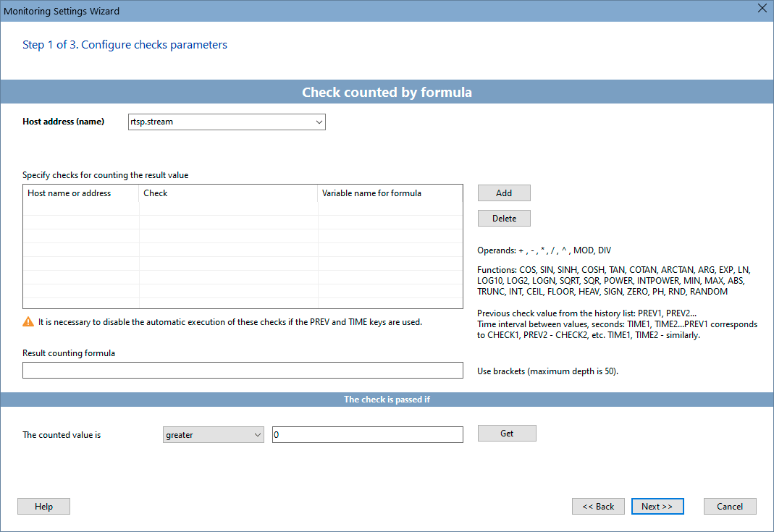Select the first empty row in checks table
The width and height of the screenshot is (774, 532).
coord(243,208)
